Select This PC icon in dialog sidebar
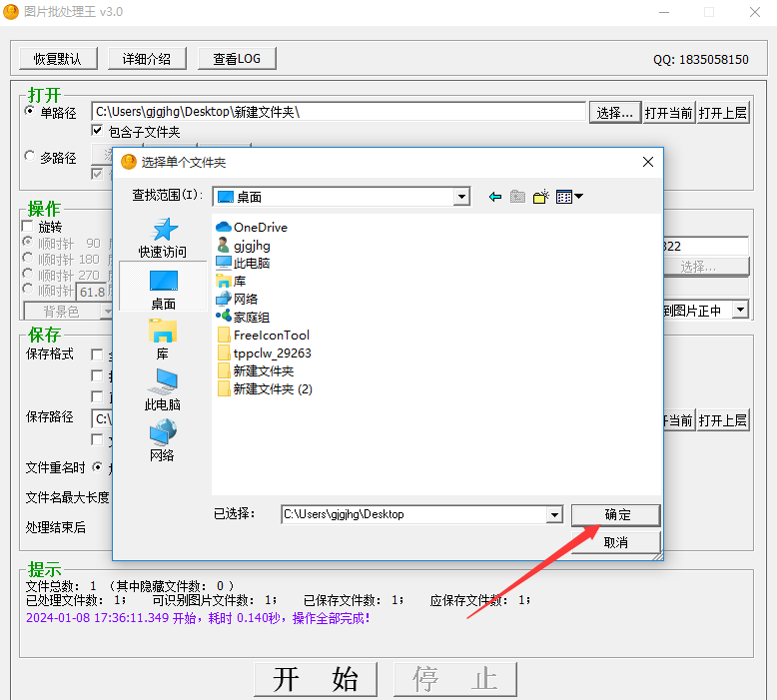This screenshot has height=700, width=777. (163, 381)
